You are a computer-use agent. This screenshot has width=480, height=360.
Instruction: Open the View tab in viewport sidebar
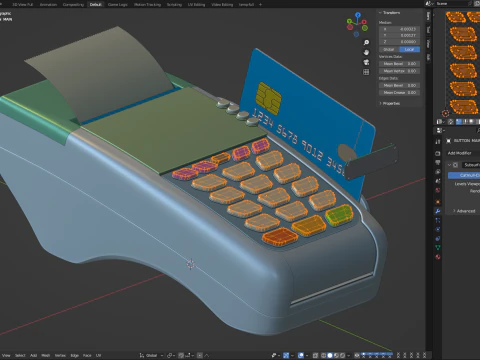pyautogui.click(x=429, y=43)
